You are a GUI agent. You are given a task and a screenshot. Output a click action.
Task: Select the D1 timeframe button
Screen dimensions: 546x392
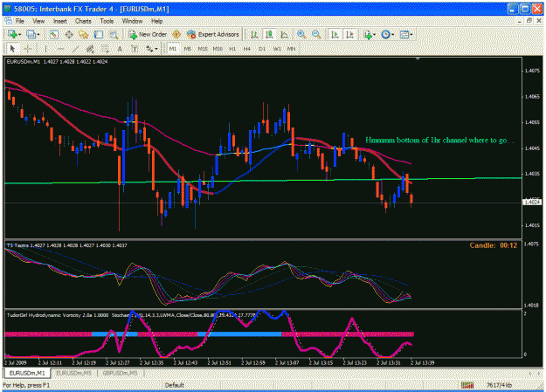(x=262, y=49)
